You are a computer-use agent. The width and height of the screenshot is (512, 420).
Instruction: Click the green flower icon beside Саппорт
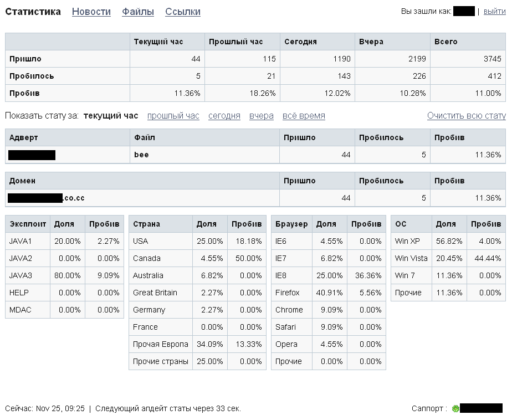click(455, 408)
